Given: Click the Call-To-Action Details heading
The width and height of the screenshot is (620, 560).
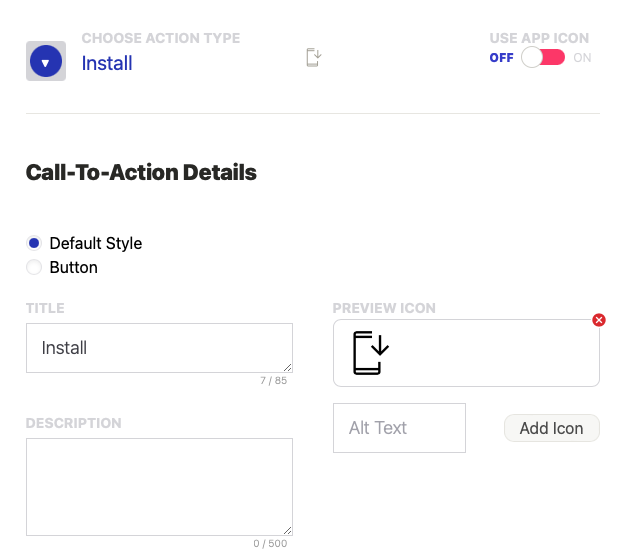Looking at the screenshot, I should pyautogui.click(x=141, y=172).
